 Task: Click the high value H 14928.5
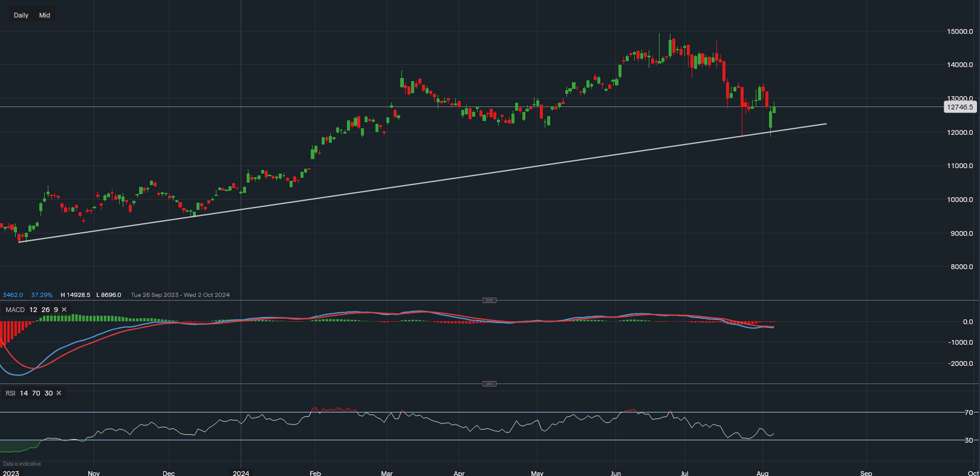click(x=76, y=295)
